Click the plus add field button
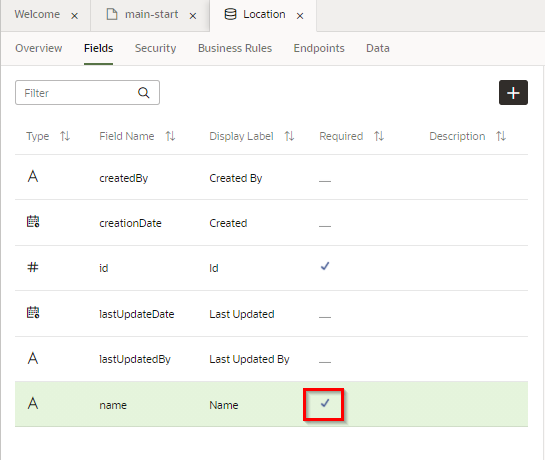 [513, 92]
